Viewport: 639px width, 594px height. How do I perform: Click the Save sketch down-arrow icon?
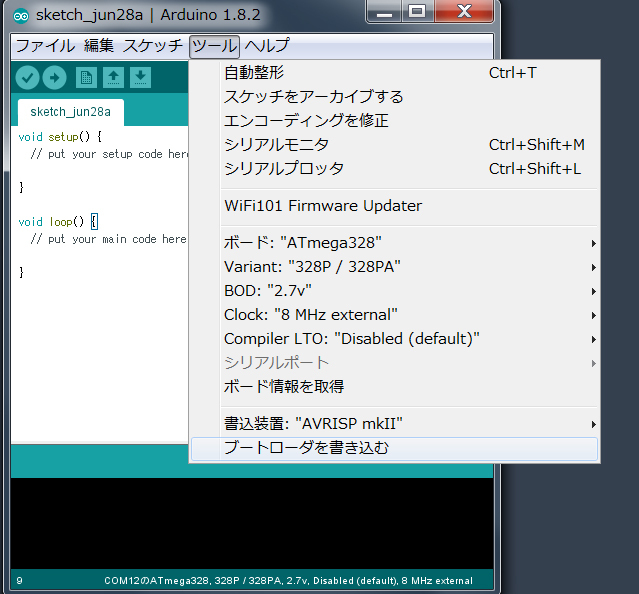[x=141, y=77]
